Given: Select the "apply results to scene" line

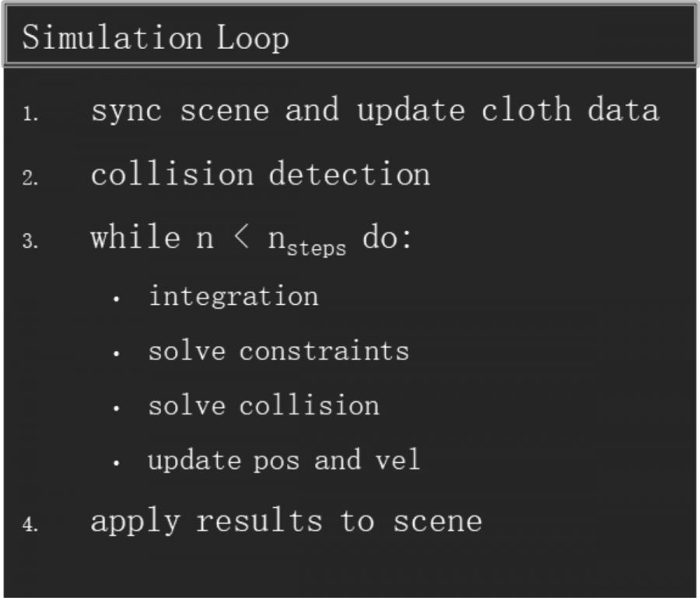Looking at the screenshot, I should click(285, 521).
